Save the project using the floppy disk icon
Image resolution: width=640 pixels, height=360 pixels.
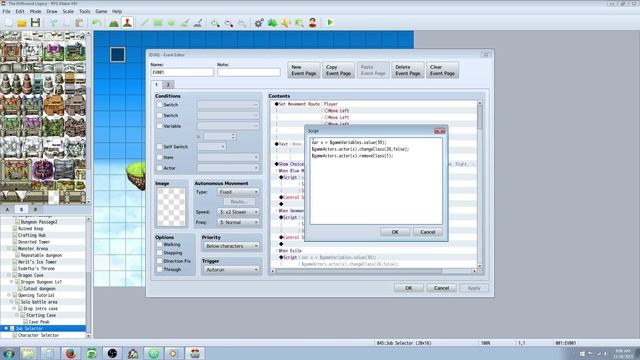click(x=35, y=23)
